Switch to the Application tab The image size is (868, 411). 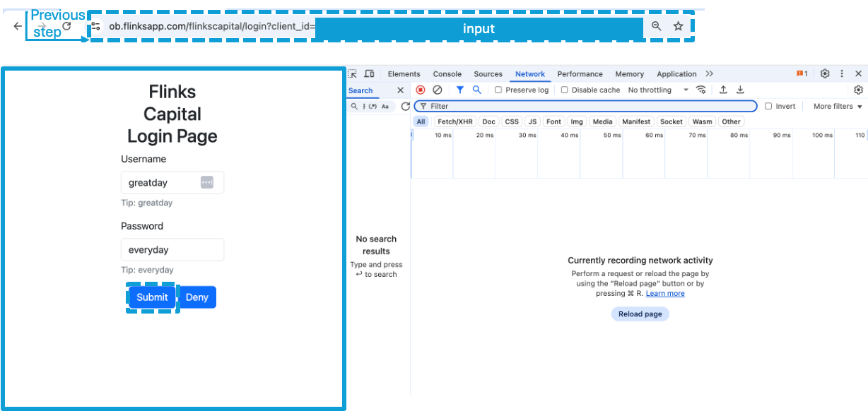[677, 73]
